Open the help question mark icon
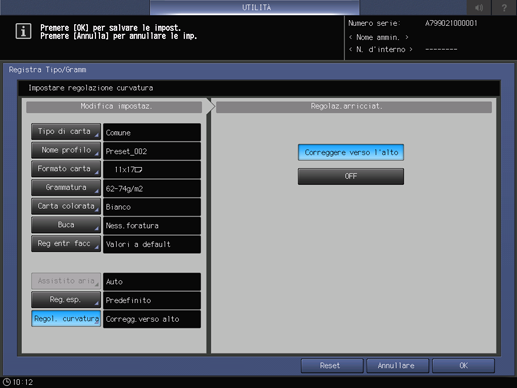This screenshot has height=388, width=517. pyautogui.click(x=504, y=7)
